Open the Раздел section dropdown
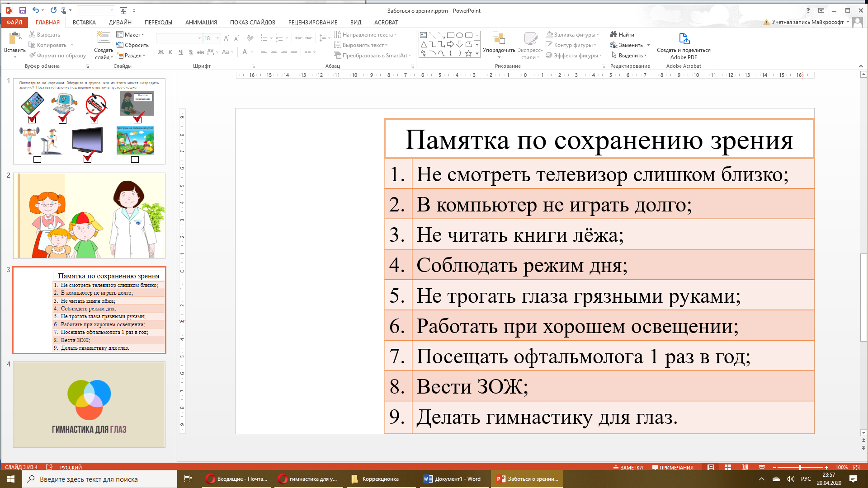Viewport: 868px width, 488px height. click(x=132, y=56)
